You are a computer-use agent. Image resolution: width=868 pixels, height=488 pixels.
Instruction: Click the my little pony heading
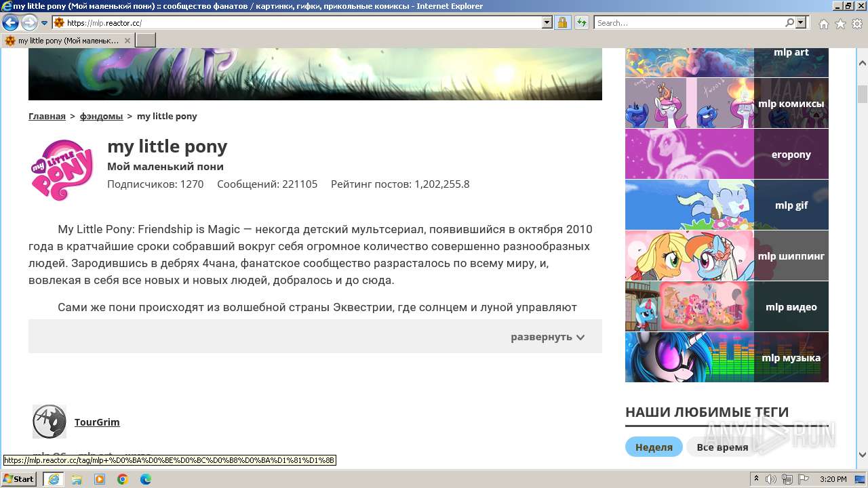tap(167, 146)
